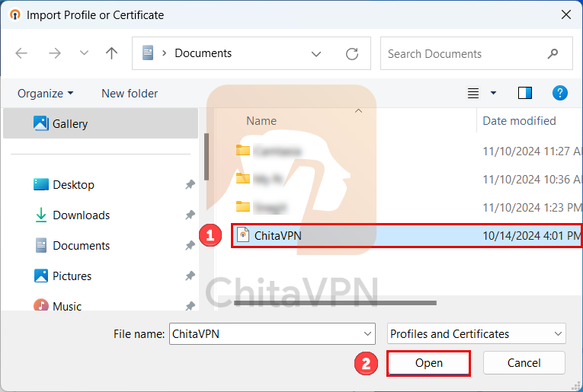Go up one folder level

tap(111, 53)
